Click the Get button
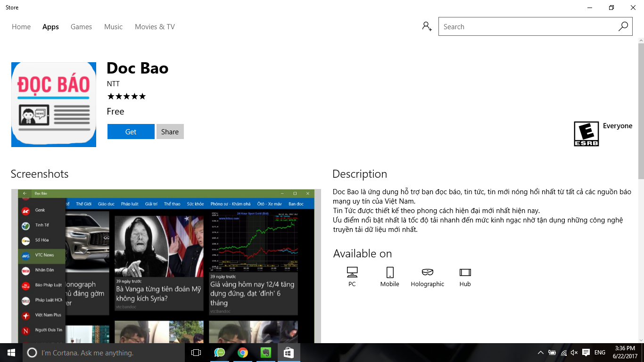 [131, 132]
